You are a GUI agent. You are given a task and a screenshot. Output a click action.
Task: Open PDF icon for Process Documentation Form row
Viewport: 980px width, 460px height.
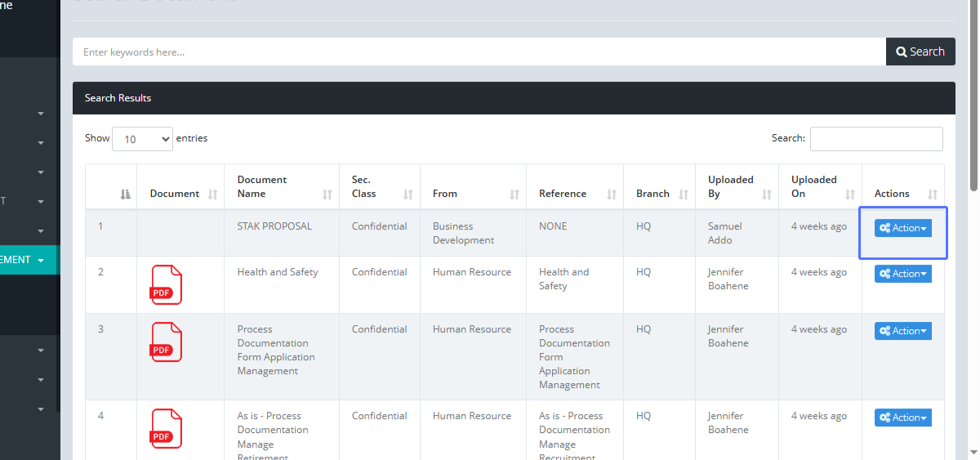tap(166, 342)
